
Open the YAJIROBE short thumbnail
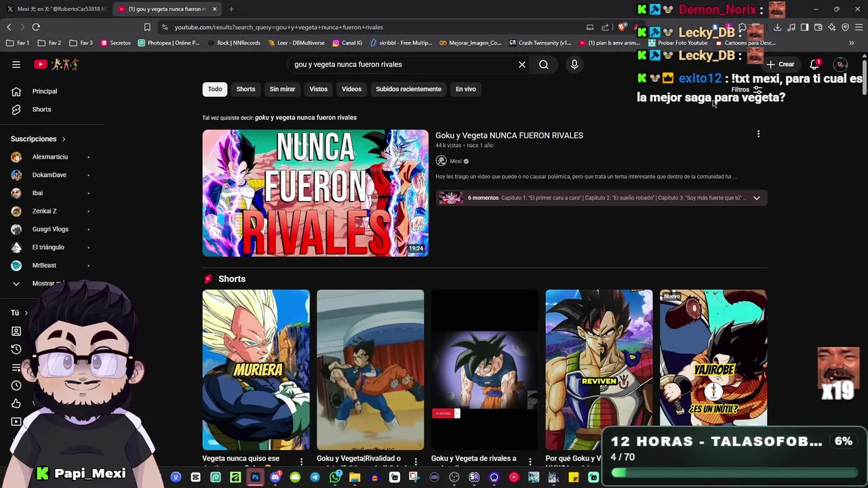point(713,358)
